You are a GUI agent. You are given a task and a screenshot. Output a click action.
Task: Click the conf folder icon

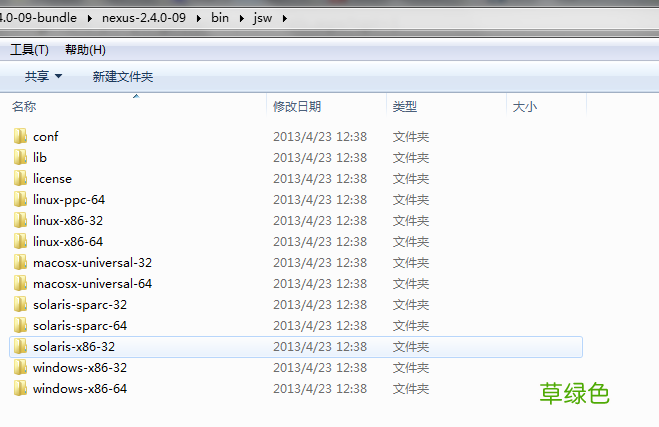pos(20,136)
